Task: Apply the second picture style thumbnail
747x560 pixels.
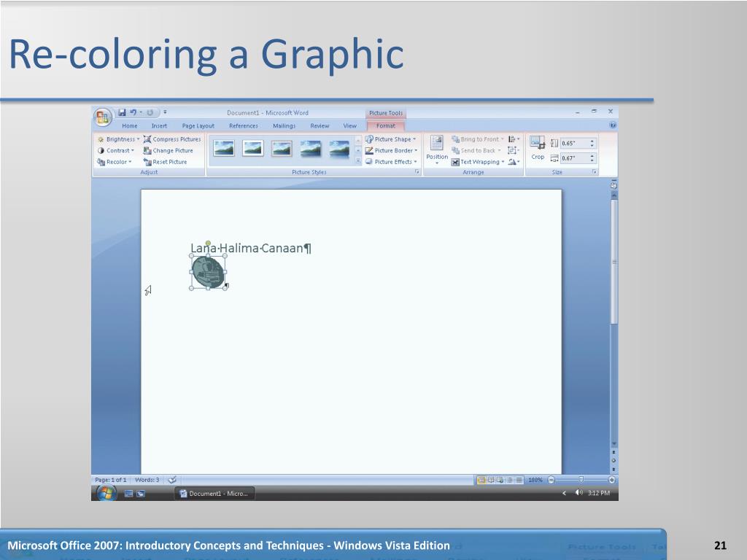Action: tap(252, 148)
